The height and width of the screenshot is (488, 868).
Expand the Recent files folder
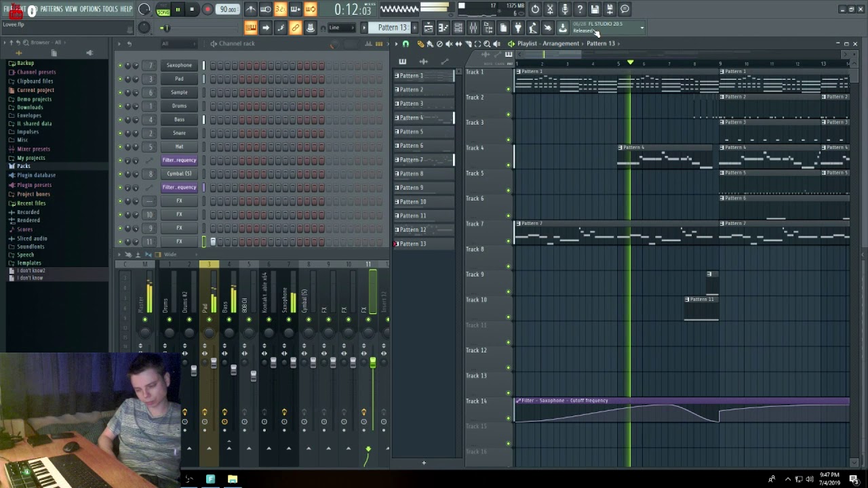point(31,203)
